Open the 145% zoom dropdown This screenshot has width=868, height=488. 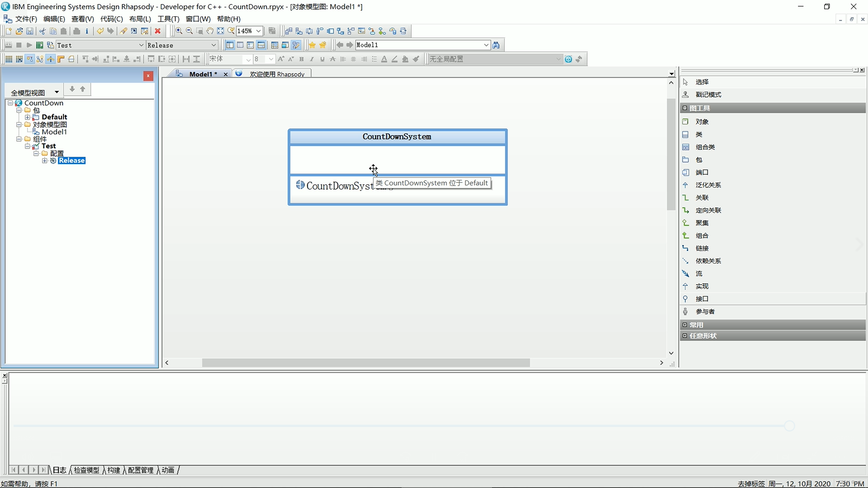click(x=259, y=31)
